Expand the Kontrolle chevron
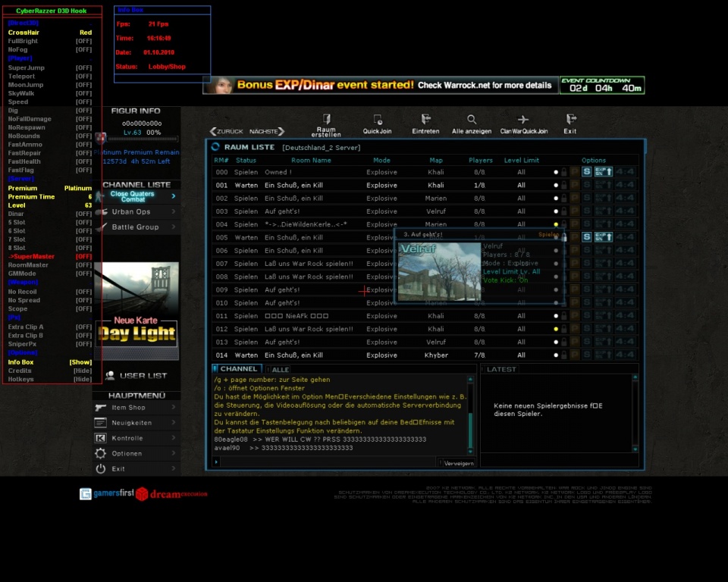Screen dimensions: 728x582 pyautogui.click(x=174, y=438)
